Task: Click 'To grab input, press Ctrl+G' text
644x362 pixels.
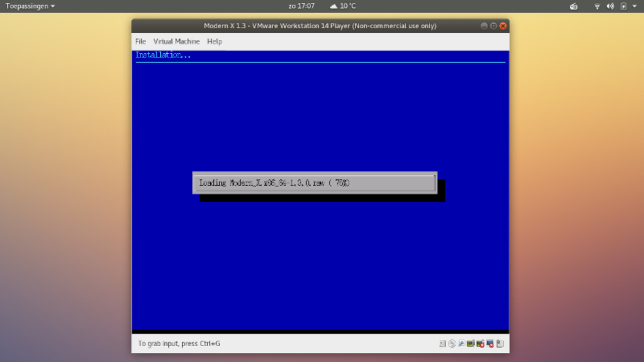Action: point(179,343)
